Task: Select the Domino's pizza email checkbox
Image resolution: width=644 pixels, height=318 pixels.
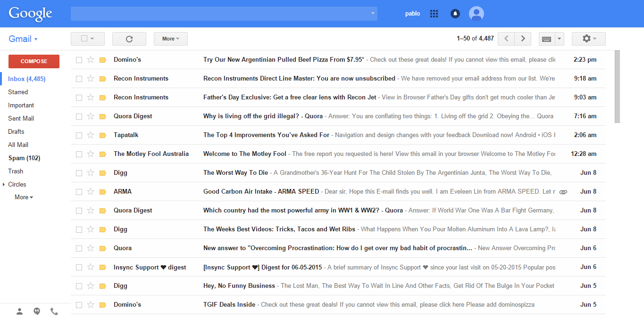Action: click(79, 59)
